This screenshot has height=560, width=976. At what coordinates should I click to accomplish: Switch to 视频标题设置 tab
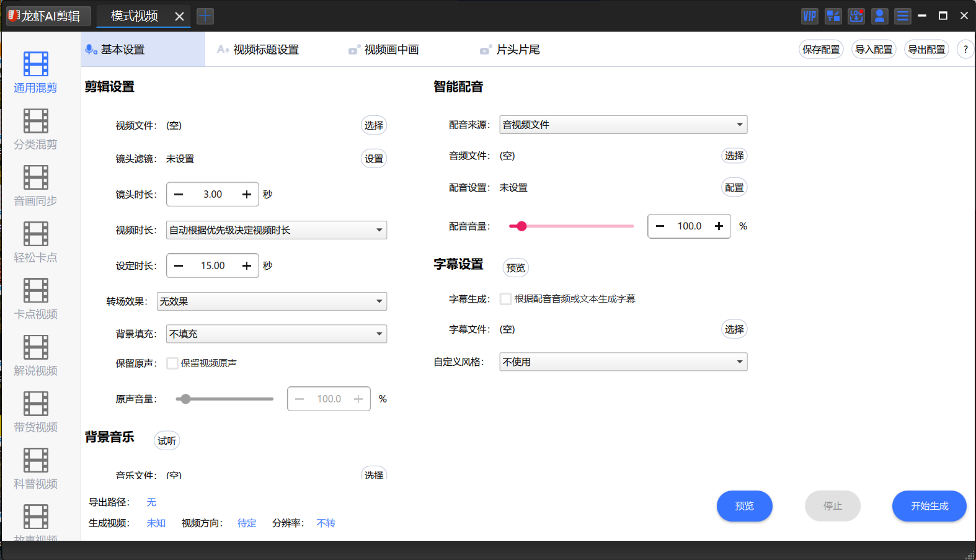click(x=257, y=50)
